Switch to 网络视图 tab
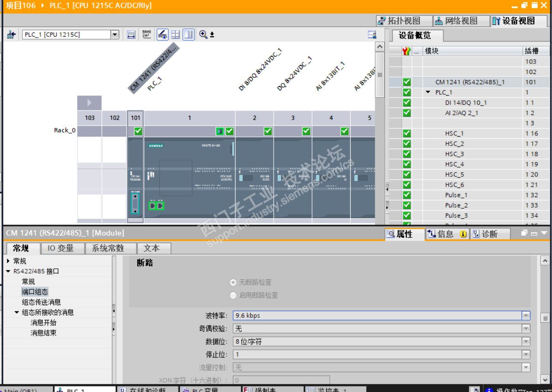This screenshot has width=552, height=392. pos(461,21)
